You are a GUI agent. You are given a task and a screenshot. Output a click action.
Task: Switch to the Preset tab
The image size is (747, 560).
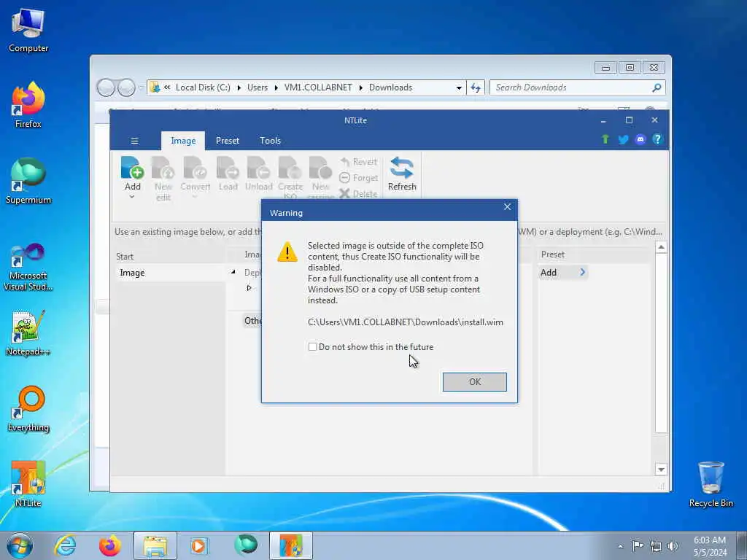[228, 141]
